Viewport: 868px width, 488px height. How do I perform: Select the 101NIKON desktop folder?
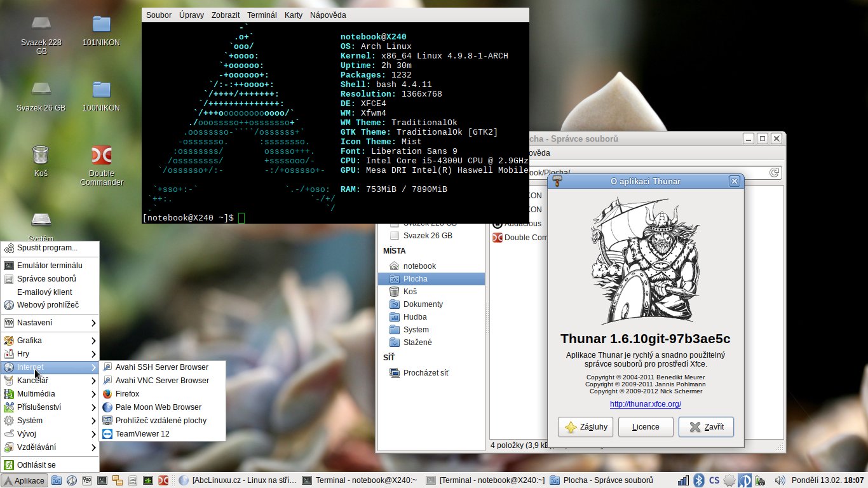pos(101,30)
